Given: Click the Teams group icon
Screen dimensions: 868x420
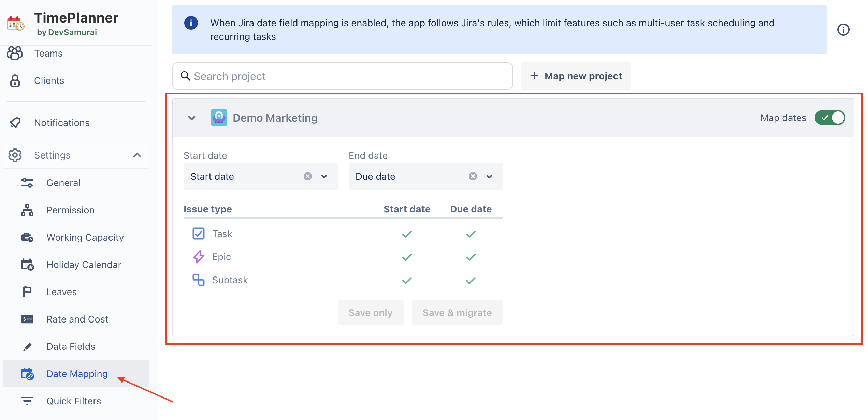Looking at the screenshot, I should tap(15, 54).
